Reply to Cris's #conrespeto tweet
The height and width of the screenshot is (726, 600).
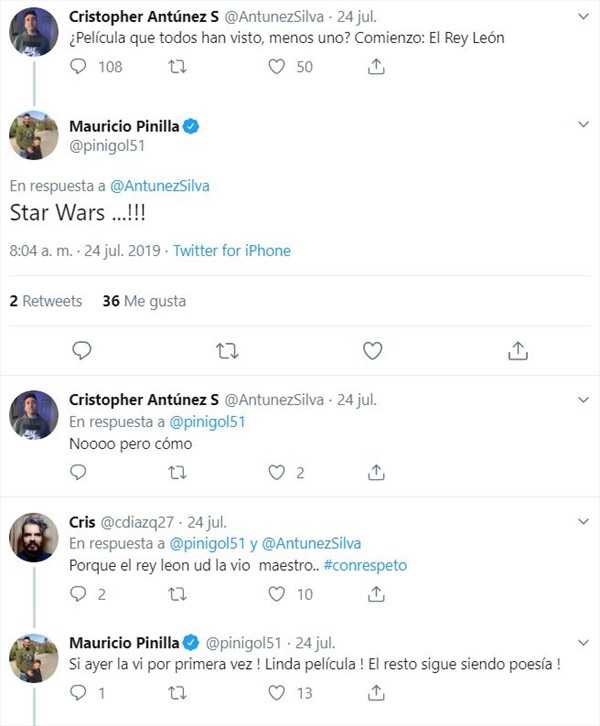[80, 594]
